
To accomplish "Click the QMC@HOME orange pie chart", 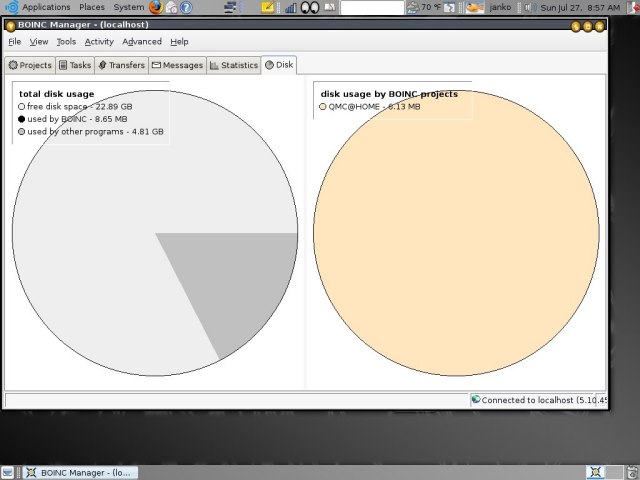I will click(456, 233).
